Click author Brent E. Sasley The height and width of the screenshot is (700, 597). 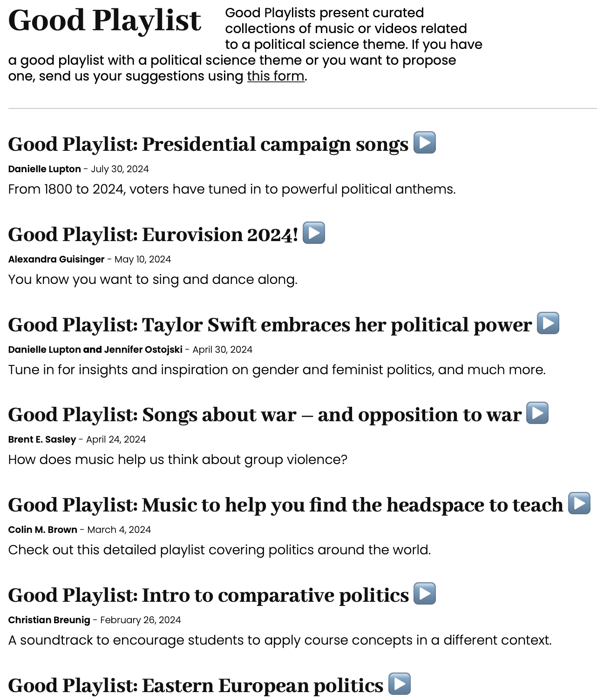(x=42, y=439)
